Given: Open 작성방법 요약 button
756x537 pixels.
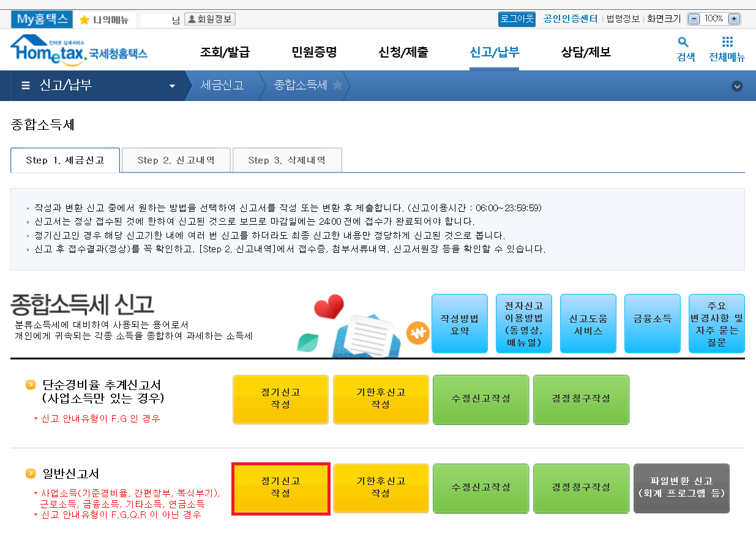Looking at the screenshot, I should coord(460,324).
